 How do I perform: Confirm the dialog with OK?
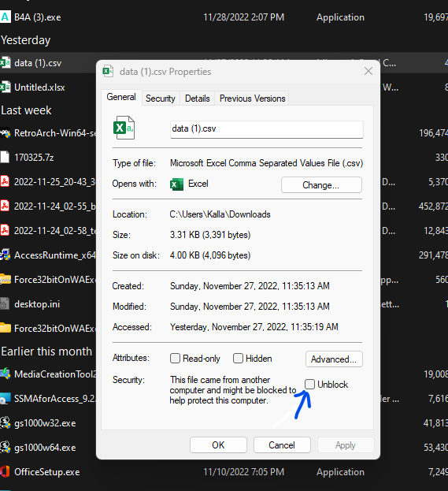tap(218, 445)
